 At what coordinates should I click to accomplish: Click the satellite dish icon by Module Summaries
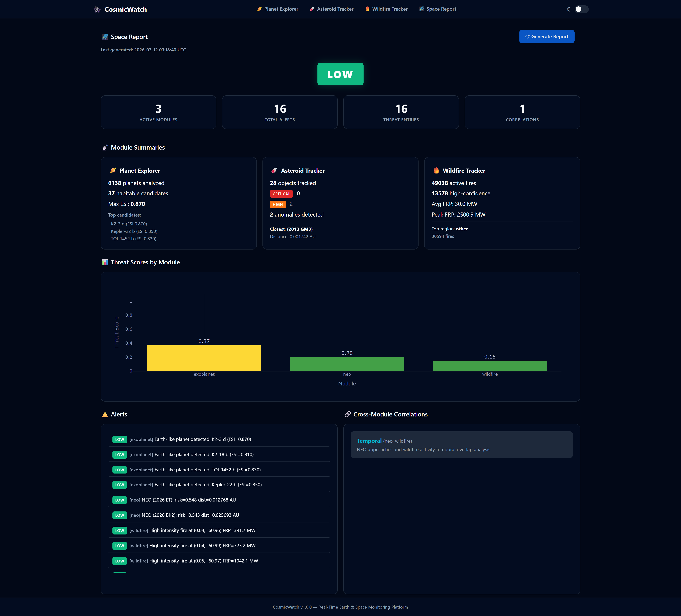(105, 147)
